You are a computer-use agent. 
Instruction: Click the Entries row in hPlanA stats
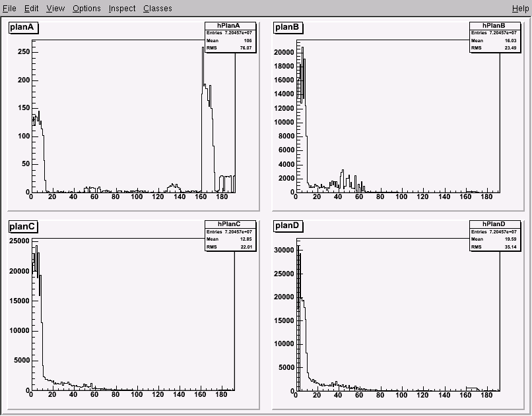pyautogui.click(x=230, y=33)
